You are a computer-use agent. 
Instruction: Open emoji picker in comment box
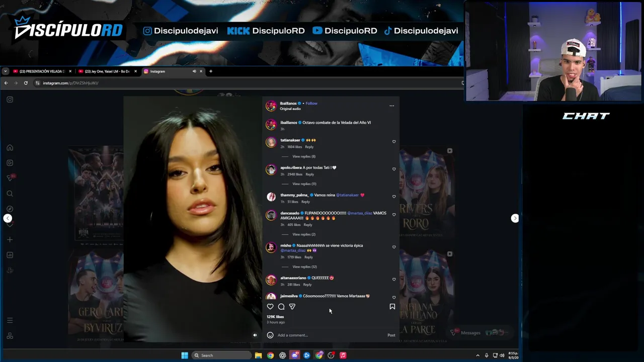tap(270, 335)
